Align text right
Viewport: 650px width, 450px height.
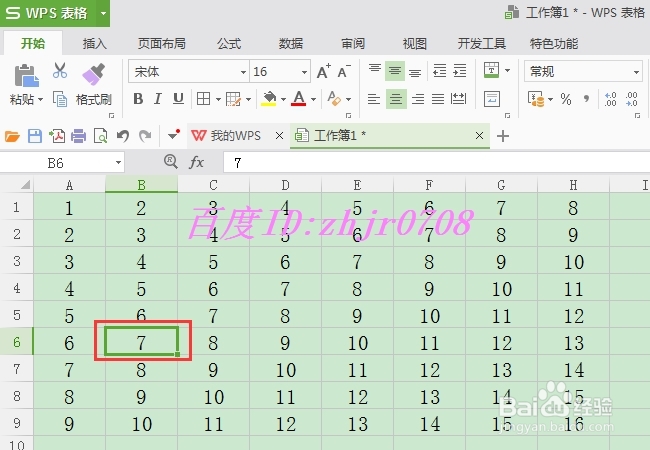pos(418,99)
